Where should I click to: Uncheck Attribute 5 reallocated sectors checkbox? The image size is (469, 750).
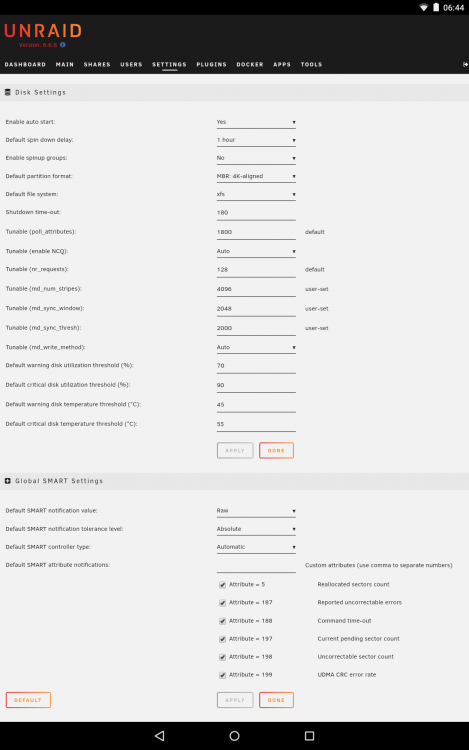[x=222, y=585]
